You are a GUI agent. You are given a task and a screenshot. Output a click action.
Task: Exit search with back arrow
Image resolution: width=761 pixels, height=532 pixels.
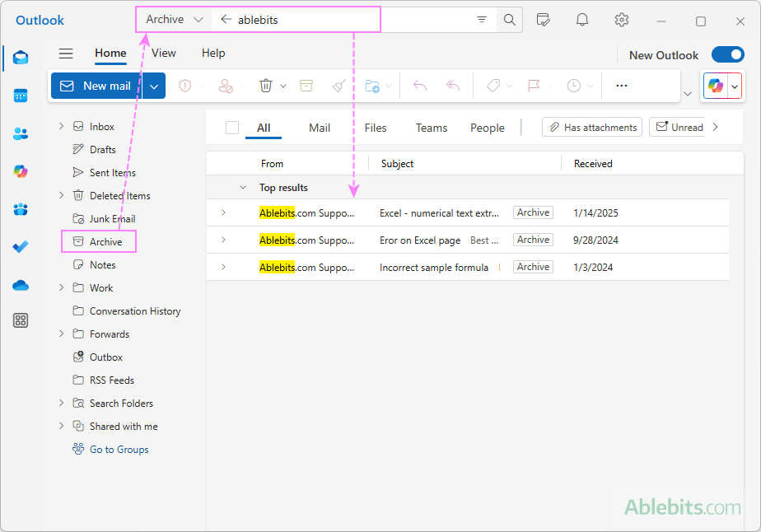(x=226, y=20)
